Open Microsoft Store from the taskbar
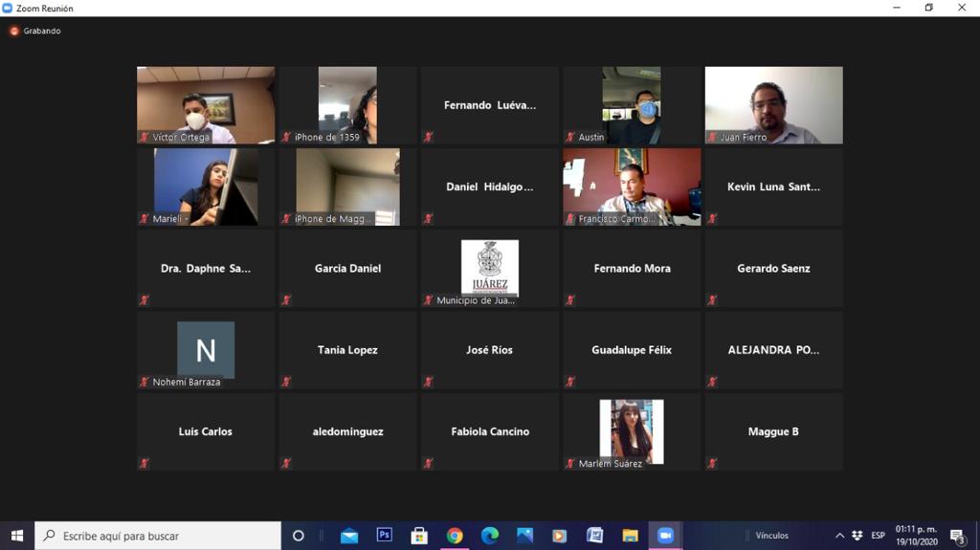This screenshot has width=980, height=550. pyautogui.click(x=419, y=536)
